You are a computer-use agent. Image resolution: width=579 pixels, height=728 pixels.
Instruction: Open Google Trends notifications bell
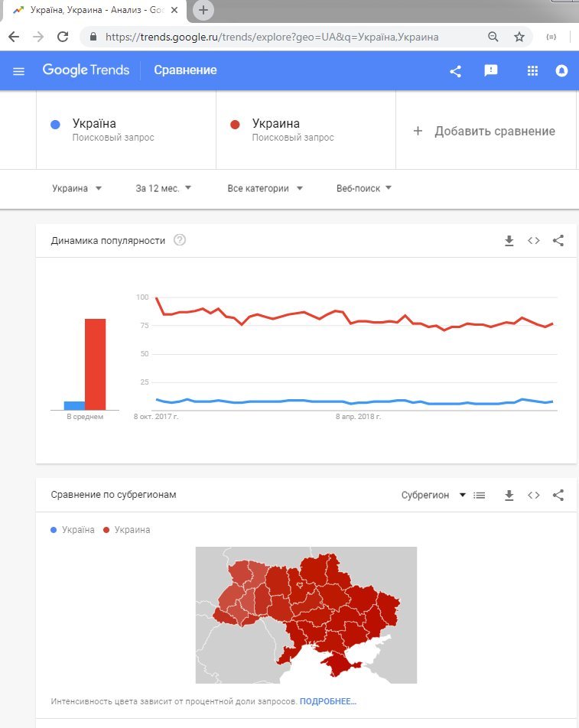coord(561,70)
